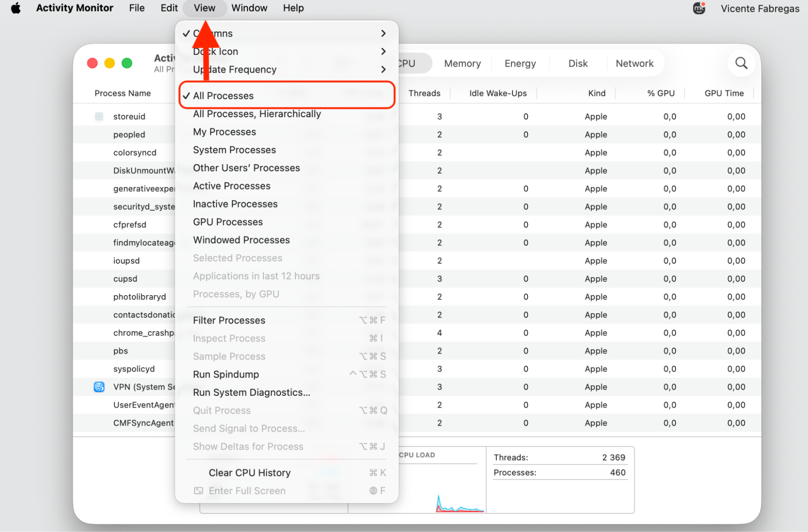Expand the Columns submenu

click(x=287, y=33)
